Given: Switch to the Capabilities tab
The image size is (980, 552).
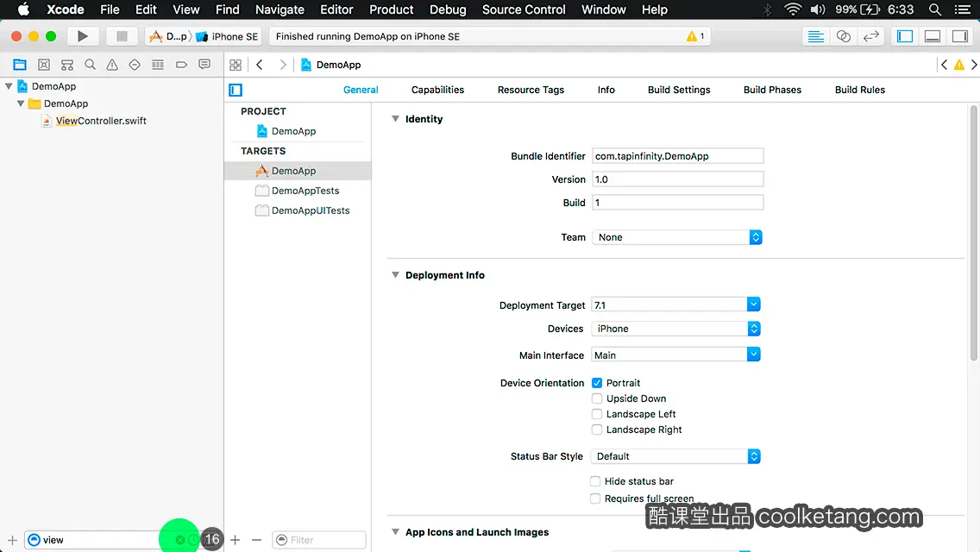Looking at the screenshot, I should (x=437, y=90).
